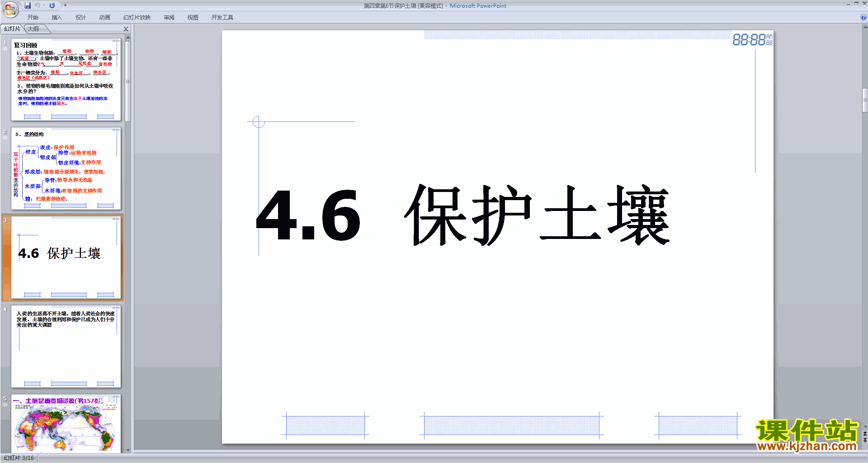Click status bar text 幻灯片 3/16
The width and height of the screenshot is (868, 463).
(x=19, y=458)
